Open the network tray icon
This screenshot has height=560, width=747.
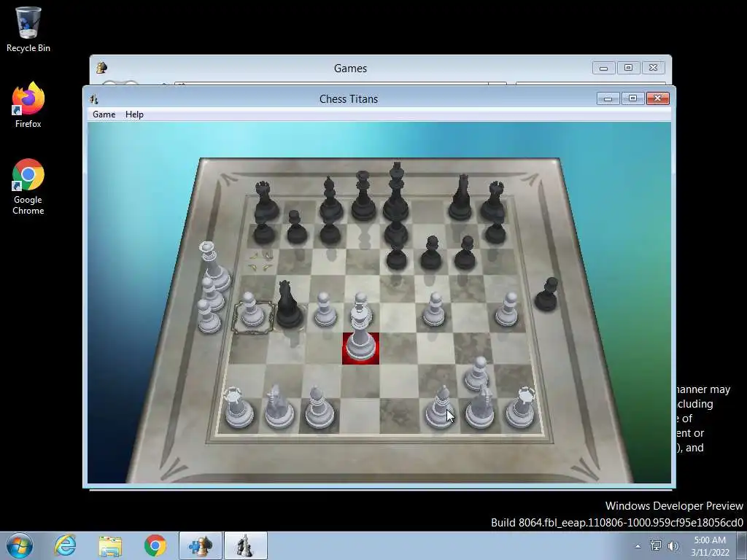click(x=656, y=545)
